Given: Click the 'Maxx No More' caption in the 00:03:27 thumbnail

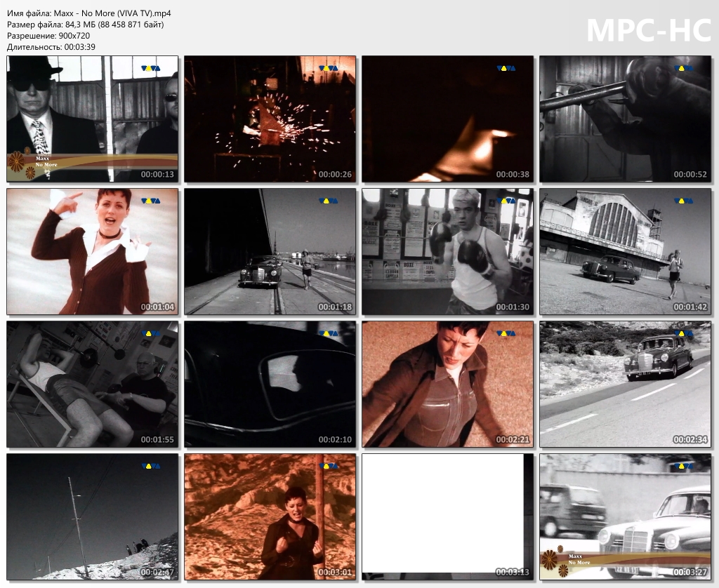Looking at the screenshot, I should 579,559.
